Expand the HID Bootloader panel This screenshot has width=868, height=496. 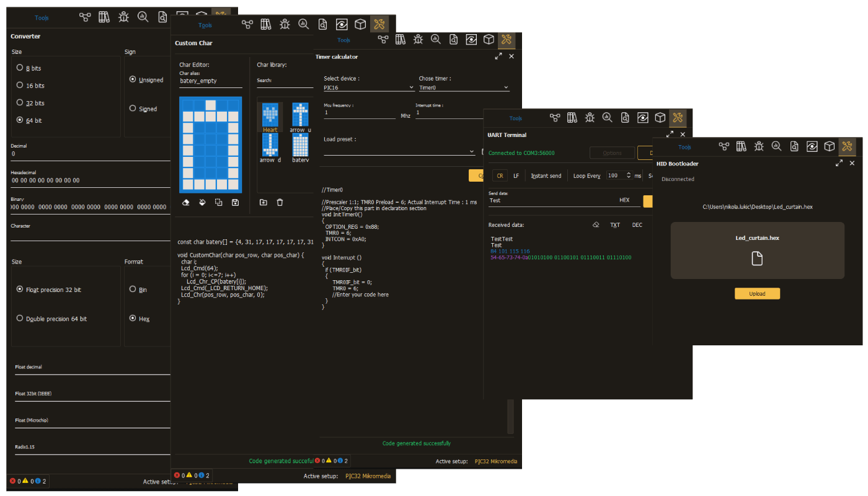pos(839,163)
